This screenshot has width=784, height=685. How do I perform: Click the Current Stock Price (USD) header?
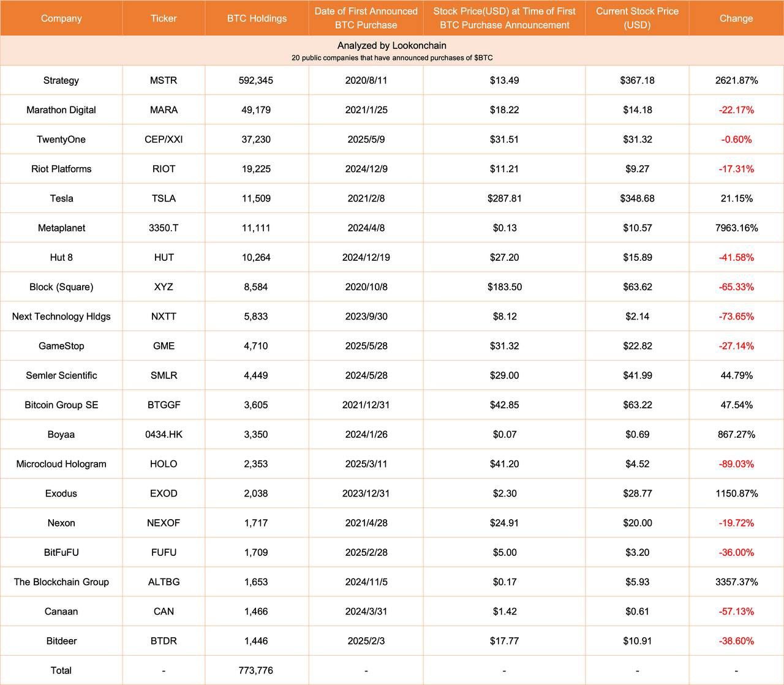coord(637,18)
